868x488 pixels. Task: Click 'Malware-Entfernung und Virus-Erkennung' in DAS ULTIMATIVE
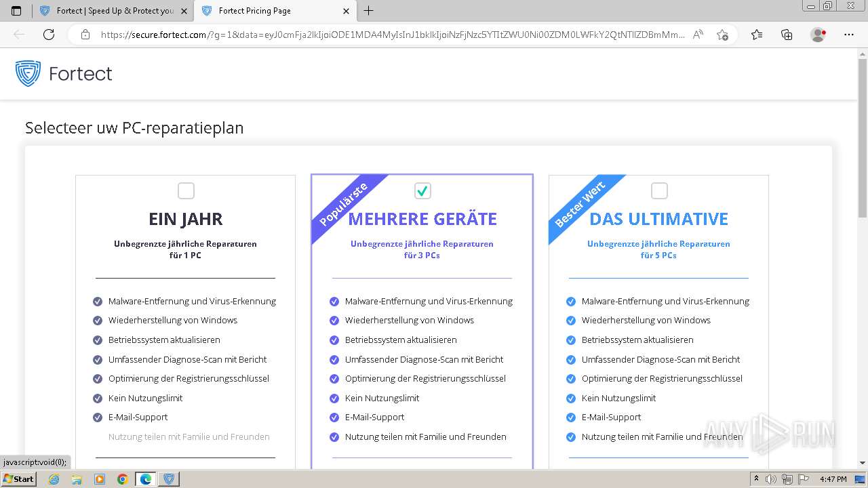click(665, 301)
